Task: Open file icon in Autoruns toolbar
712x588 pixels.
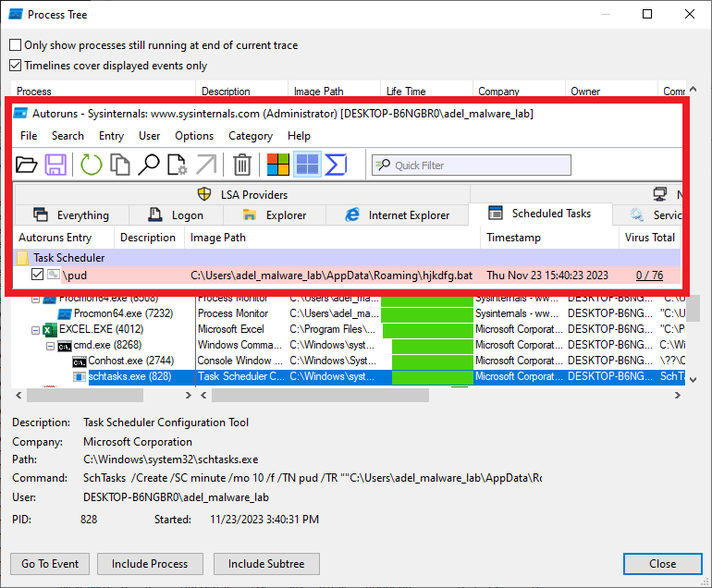Action: click(26, 165)
